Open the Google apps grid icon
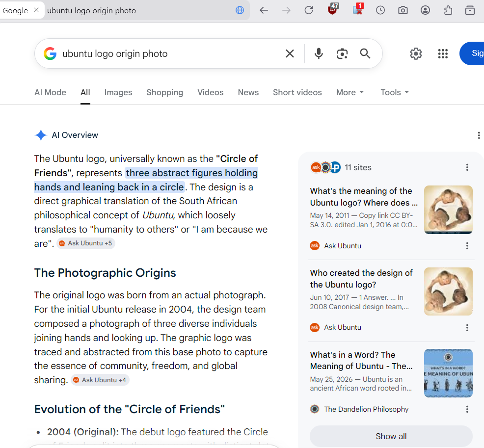This screenshot has height=448, width=484. (443, 53)
